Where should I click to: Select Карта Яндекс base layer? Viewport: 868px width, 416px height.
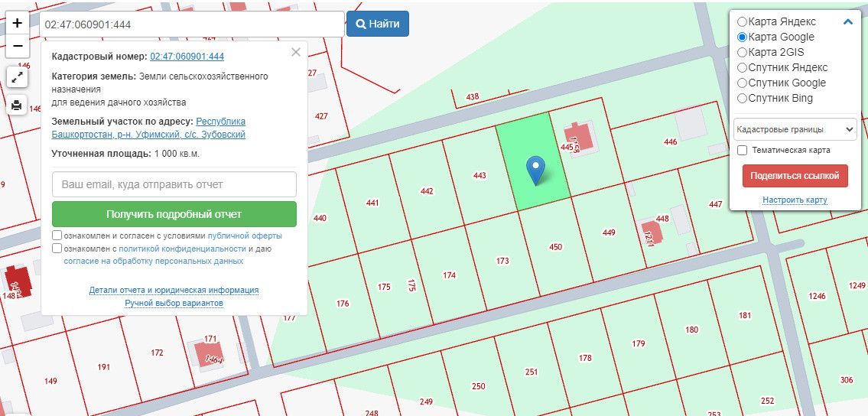click(x=742, y=22)
